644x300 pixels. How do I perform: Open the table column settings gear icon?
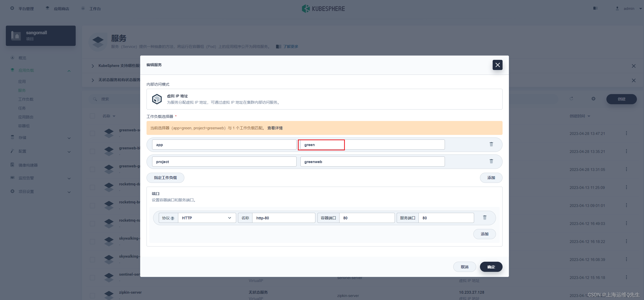point(593,99)
